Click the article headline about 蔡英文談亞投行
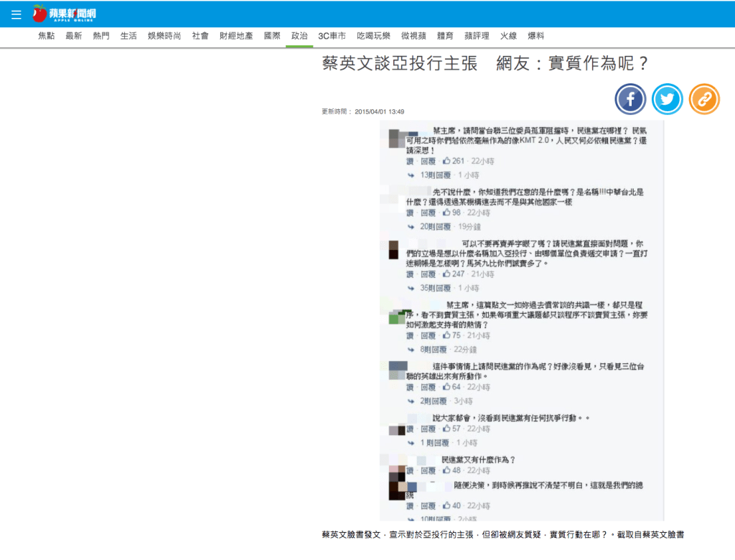 pyautogui.click(x=486, y=64)
